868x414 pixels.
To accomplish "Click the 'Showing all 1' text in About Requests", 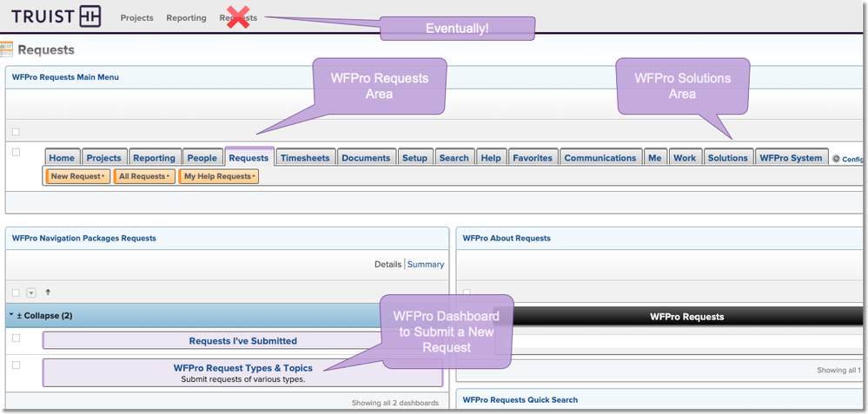I will [839, 371].
